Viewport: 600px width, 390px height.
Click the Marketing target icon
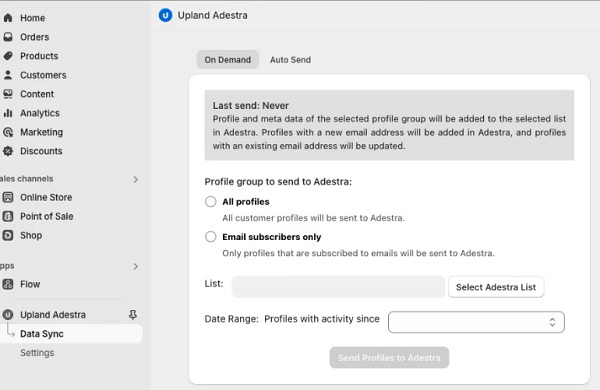8,132
